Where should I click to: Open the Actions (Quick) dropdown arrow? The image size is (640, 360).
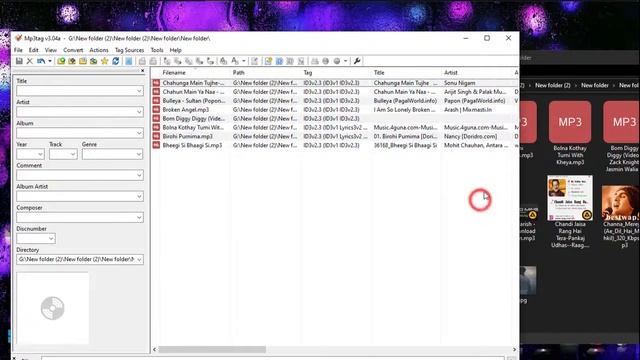coord(244,61)
